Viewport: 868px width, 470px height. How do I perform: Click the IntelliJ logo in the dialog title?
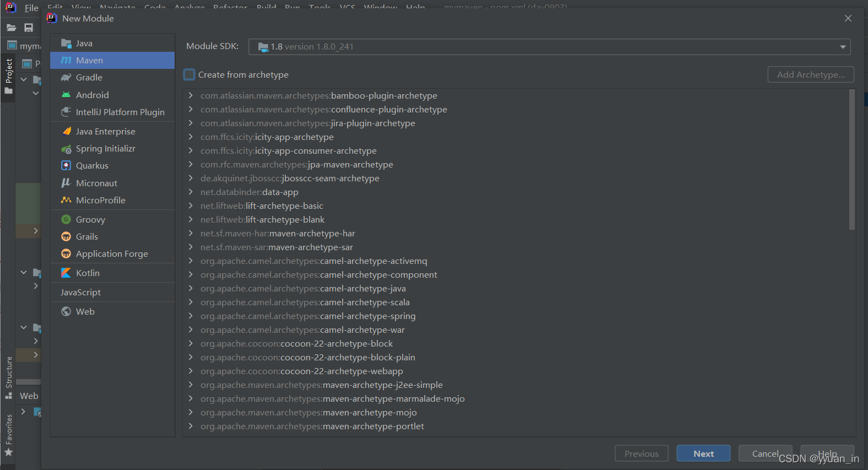click(52, 18)
